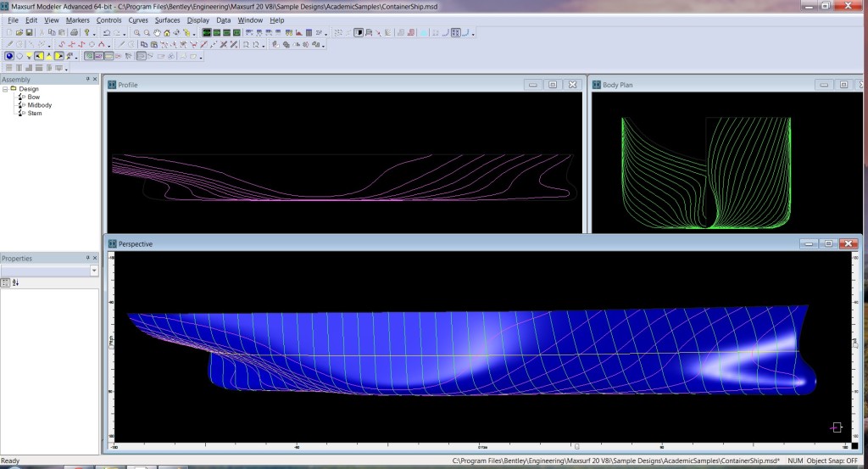Toggle categorized view in Properties panel
Screen dimensions: 868x469
6,282
